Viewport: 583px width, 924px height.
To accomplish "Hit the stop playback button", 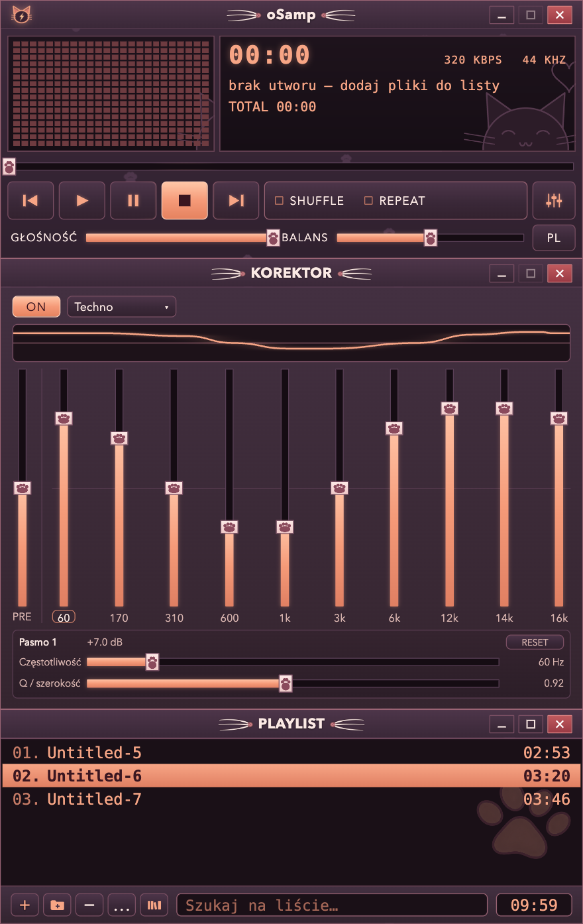I will [185, 200].
